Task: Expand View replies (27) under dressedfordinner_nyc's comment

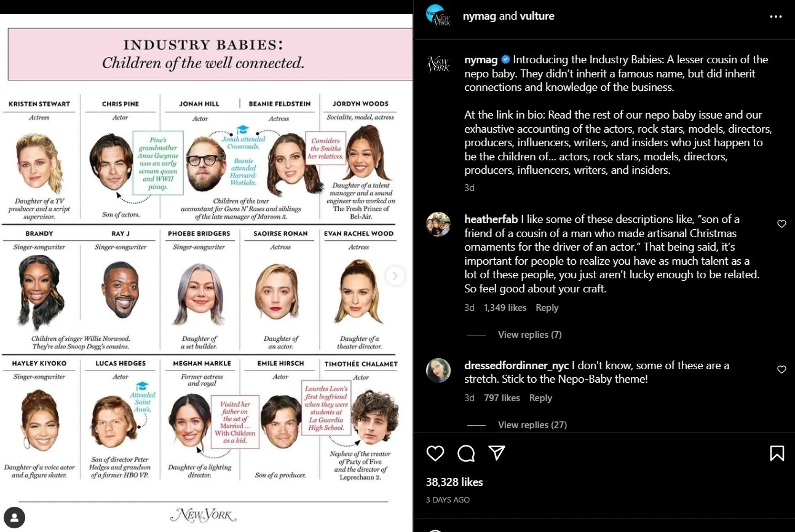Action: click(x=532, y=424)
